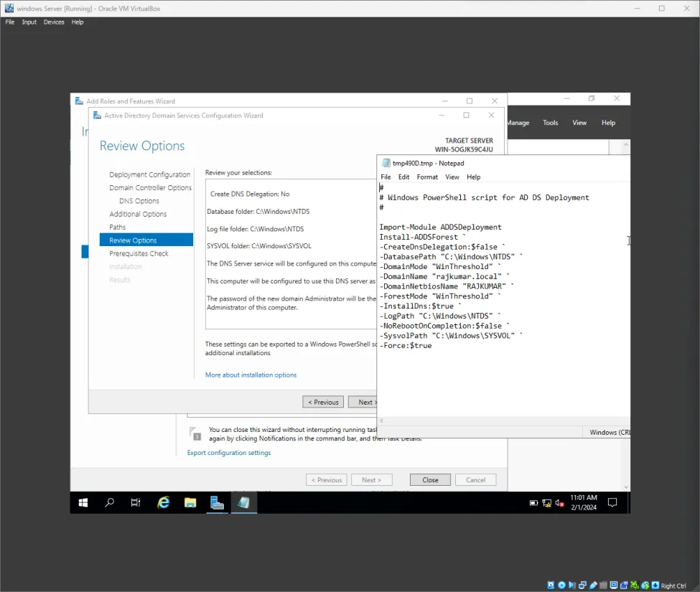Open Task View from the taskbar
This screenshot has height=592, width=700.
tap(136, 503)
